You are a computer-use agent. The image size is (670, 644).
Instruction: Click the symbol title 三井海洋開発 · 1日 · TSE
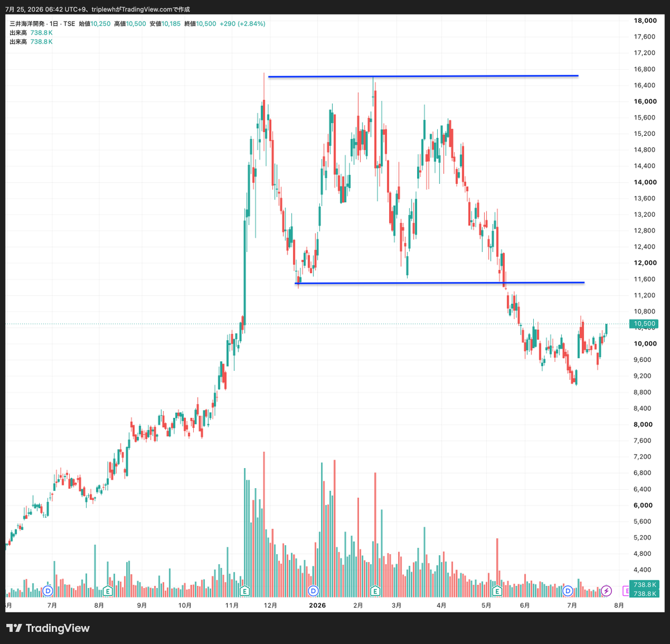42,24
